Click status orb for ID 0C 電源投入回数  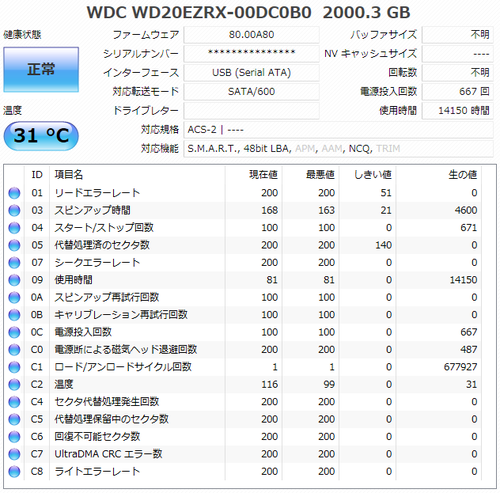(14, 332)
